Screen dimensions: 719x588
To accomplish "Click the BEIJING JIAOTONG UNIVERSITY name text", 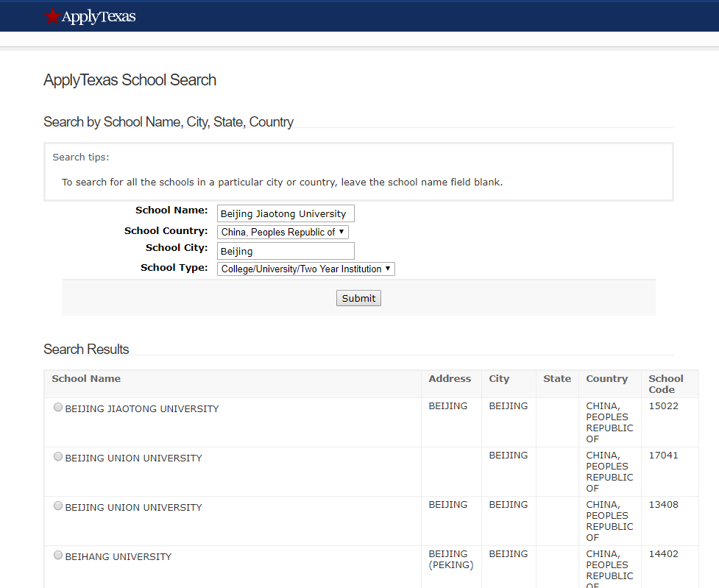I will click(142, 408).
